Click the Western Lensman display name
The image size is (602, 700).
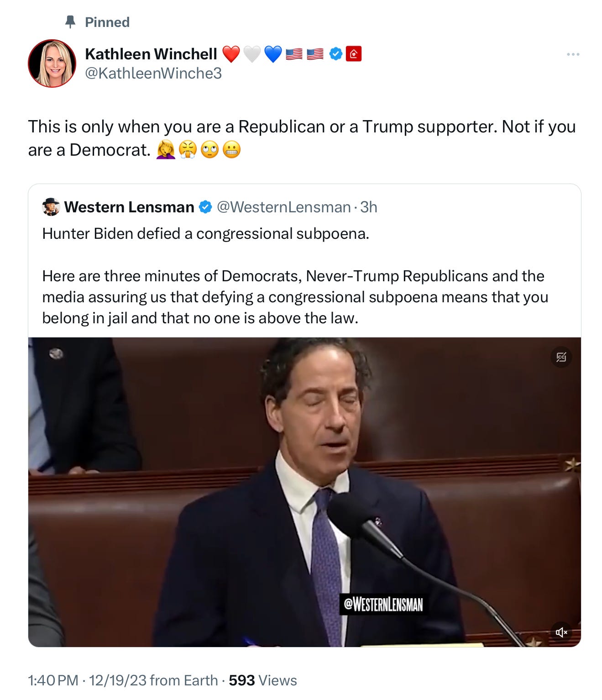tap(129, 207)
